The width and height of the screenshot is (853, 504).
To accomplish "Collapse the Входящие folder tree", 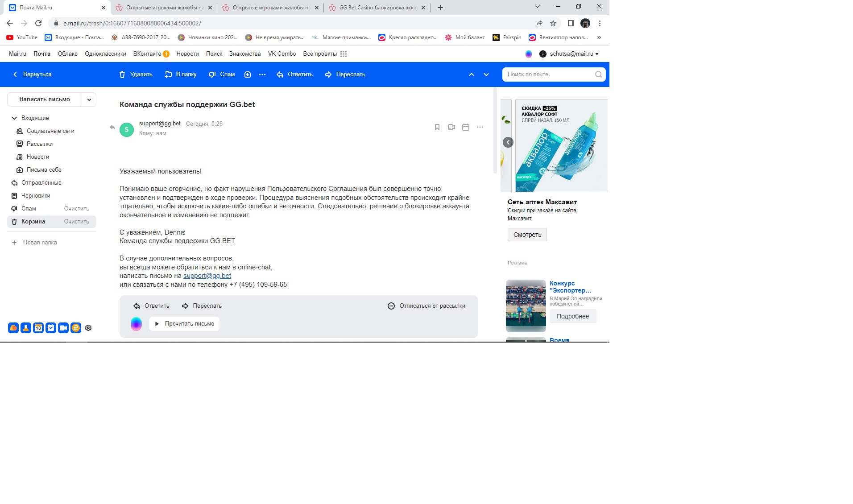I will click(14, 118).
